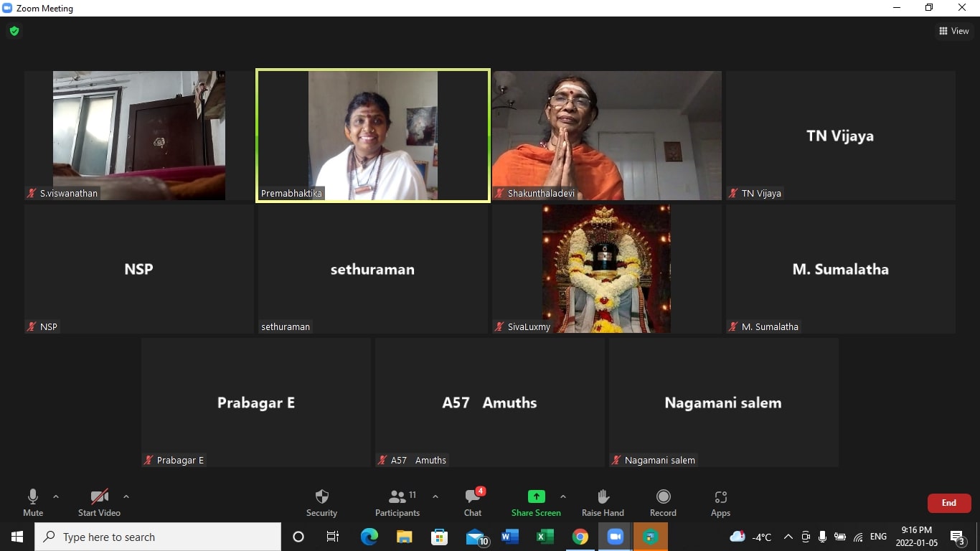The width and height of the screenshot is (980, 551).
Task: Select Shakunthaladevi's video tile
Action: [x=606, y=136]
